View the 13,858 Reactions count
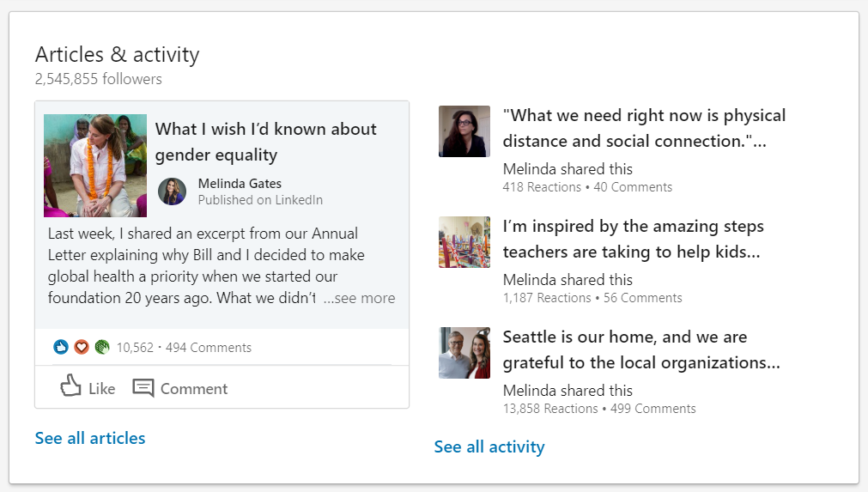This screenshot has height=492, width=868. pyautogui.click(x=550, y=409)
